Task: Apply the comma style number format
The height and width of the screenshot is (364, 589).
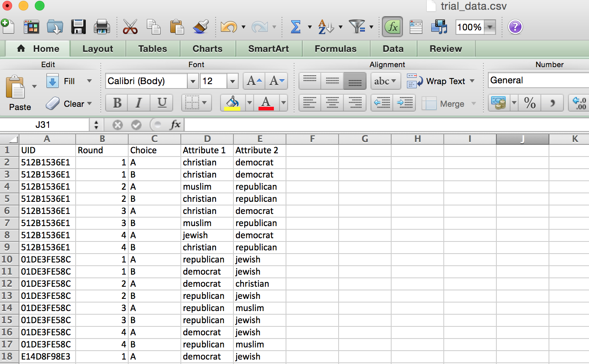Action: (552, 103)
